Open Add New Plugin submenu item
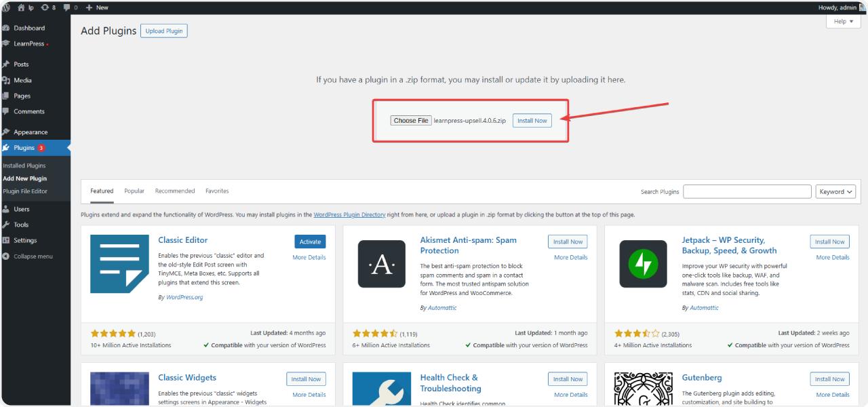The height and width of the screenshot is (407, 868). [25, 178]
